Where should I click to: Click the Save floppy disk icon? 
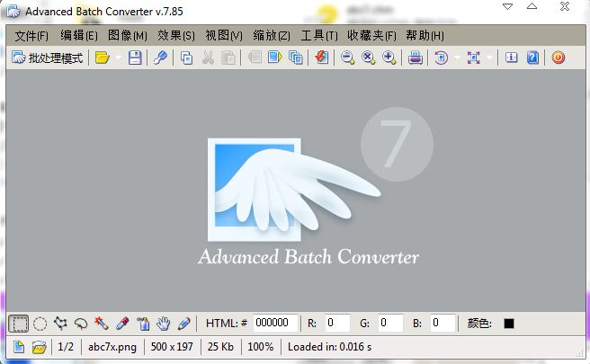pyautogui.click(x=135, y=58)
